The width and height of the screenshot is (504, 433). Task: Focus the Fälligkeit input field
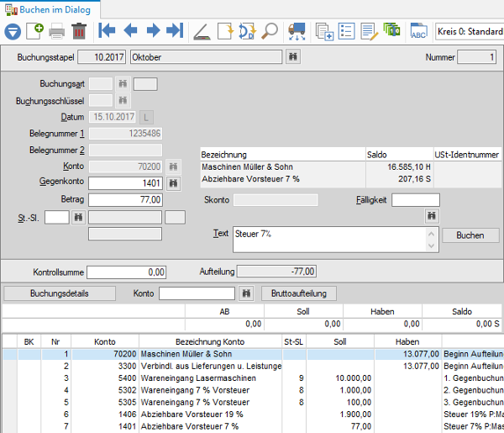click(x=416, y=200)
